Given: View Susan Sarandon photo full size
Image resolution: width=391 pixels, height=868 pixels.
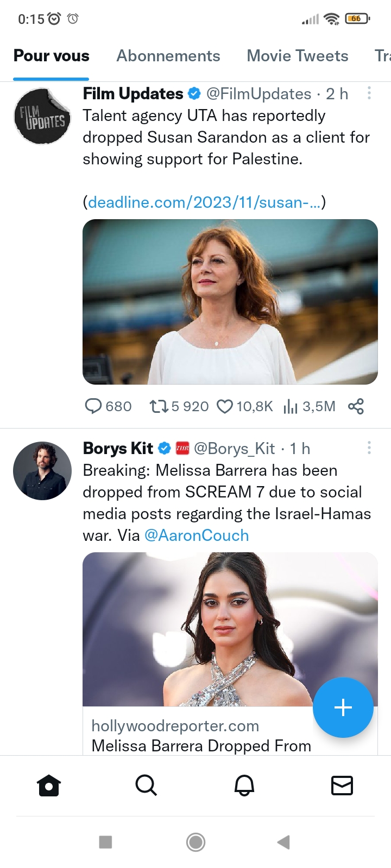Looking at the screenshot, I should [230, 302].
